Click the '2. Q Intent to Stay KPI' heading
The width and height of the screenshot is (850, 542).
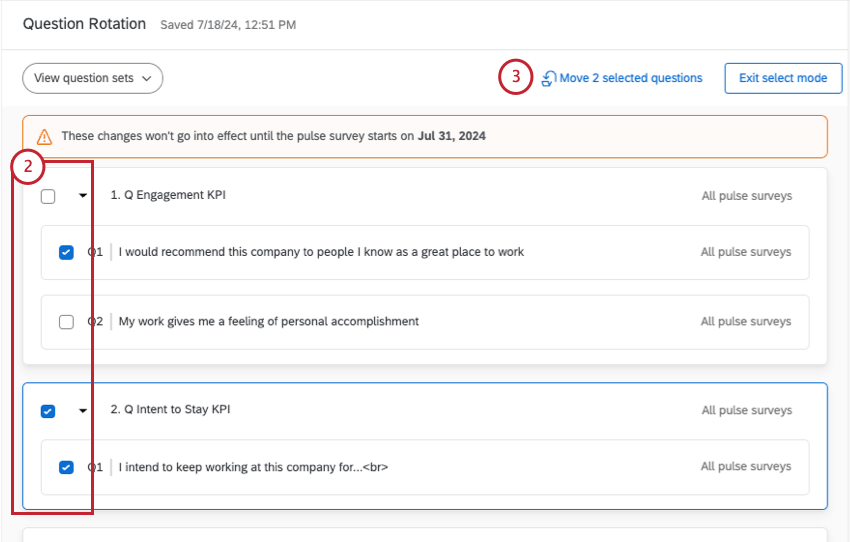tap(170, 410)
